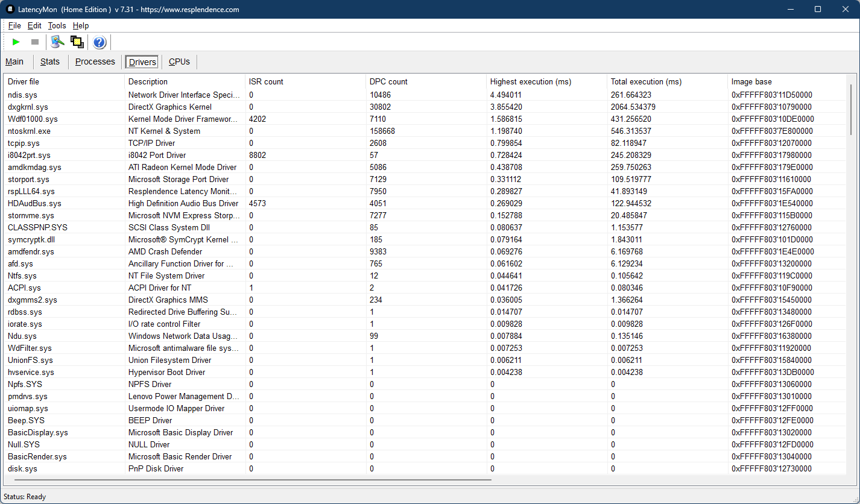Show the Main tab

(x=14, y=61)
